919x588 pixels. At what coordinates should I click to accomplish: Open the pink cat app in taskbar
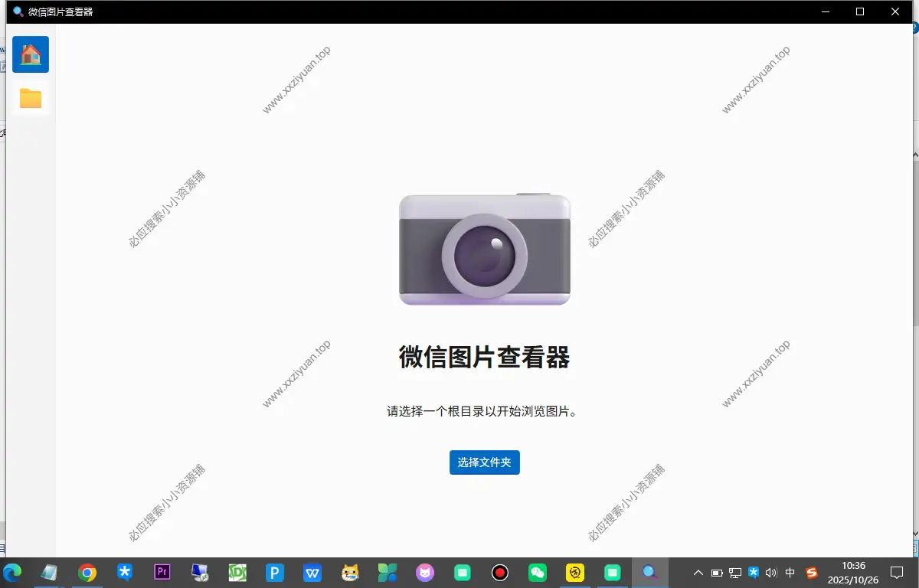[x=425, y=573]
